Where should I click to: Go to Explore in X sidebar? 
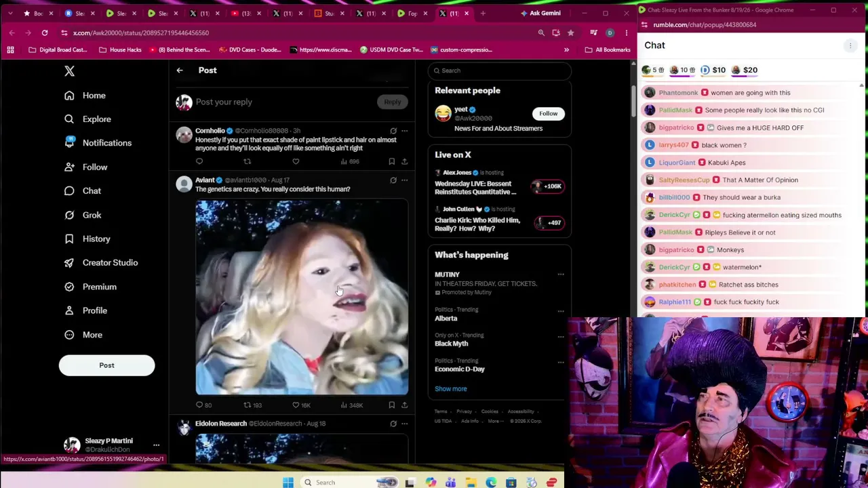click(87, 119)
